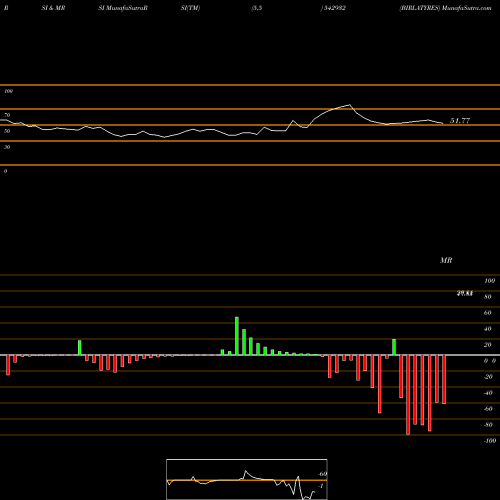Click the "SI & MR" header text
This screenshot has width=500, height=500.
[x=53, y=8]
